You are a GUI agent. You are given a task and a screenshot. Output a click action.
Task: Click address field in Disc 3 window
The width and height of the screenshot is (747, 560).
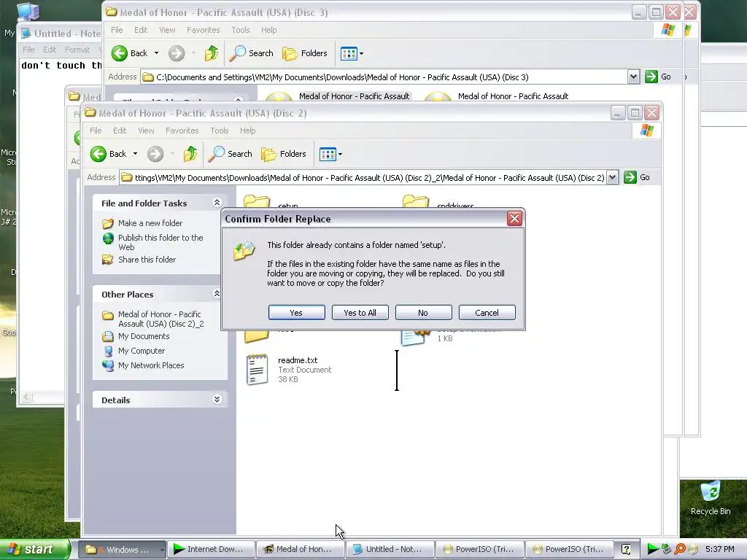(384, 77)
